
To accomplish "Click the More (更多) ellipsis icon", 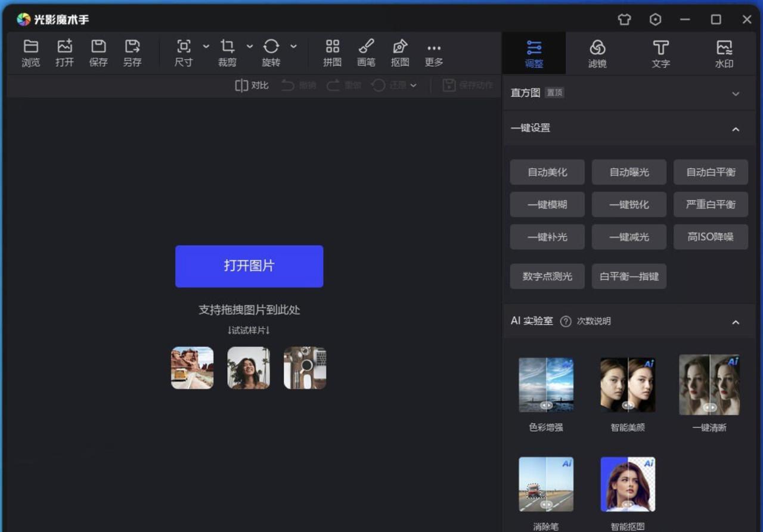I will coord(434,48).
